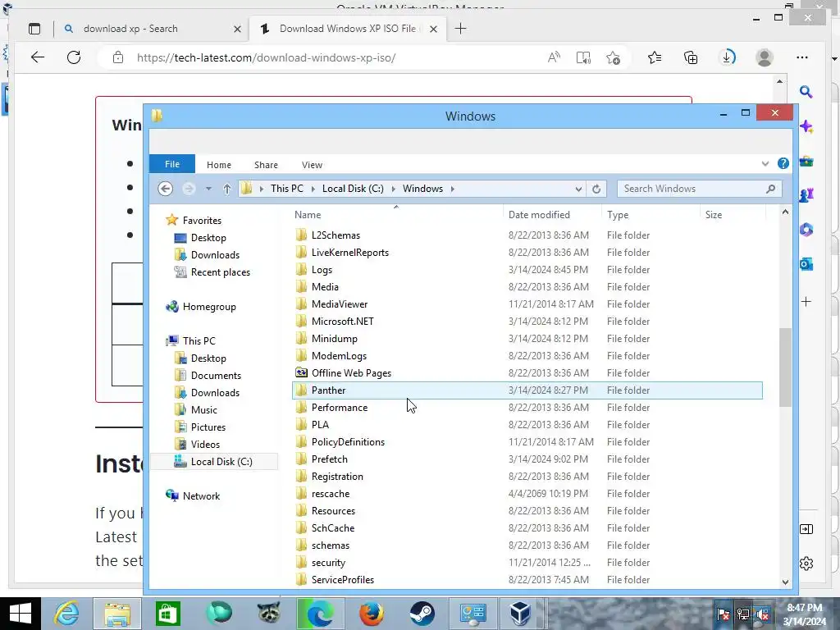
Task: Open Edge settings and more menu
Action: (802, 57)
